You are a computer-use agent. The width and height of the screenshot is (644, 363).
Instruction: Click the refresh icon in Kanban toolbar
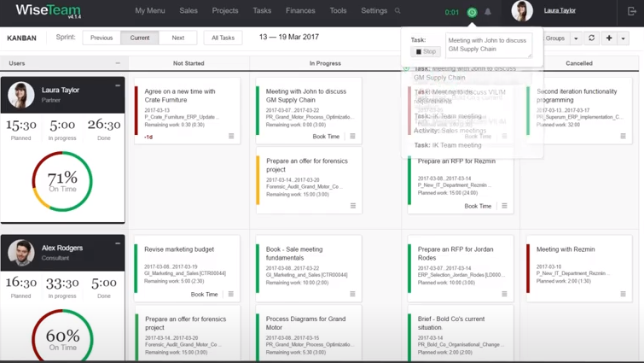coord(591,38)
